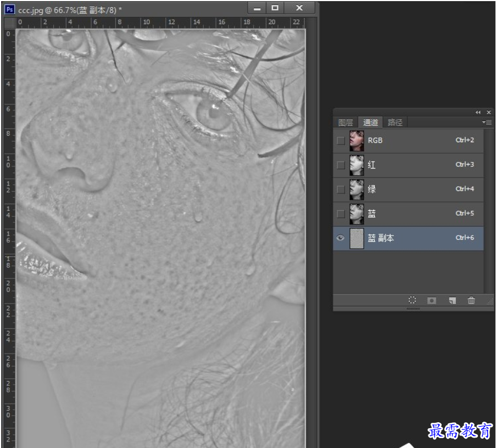Click the horizontal ruler at mark 10
The image size is (496, 448).
(146, 23)
